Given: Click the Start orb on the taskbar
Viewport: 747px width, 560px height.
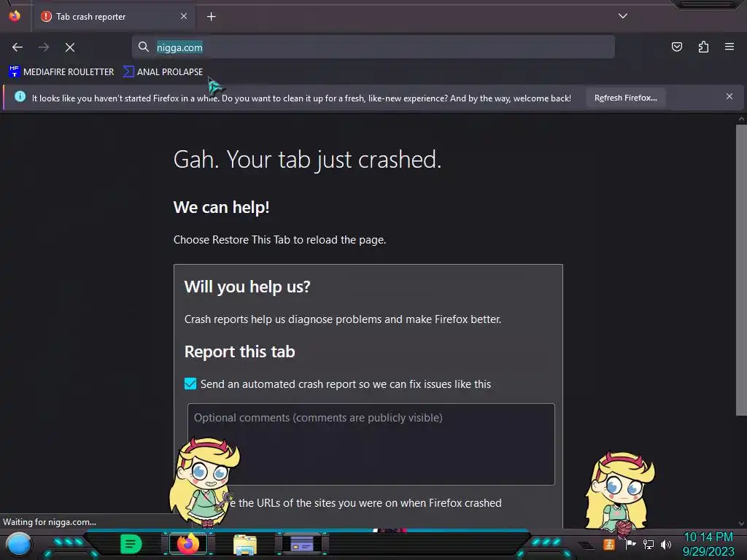Looking at the screenshot, I should coord(19,544).
